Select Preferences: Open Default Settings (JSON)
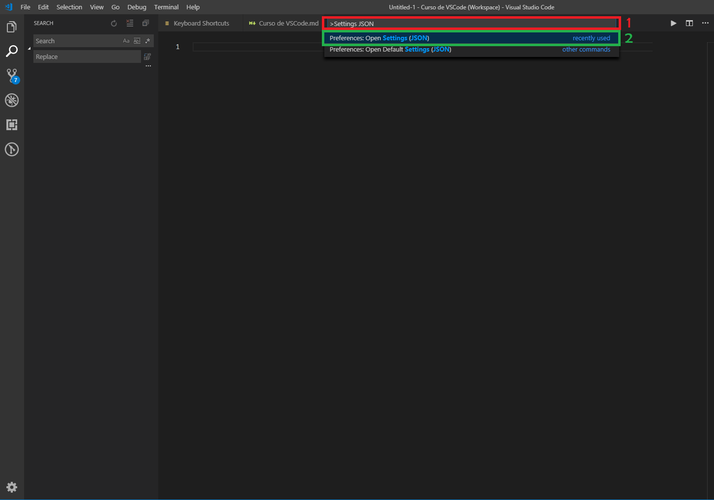Viewport: 714px width, 500px height. click(471, 50)
